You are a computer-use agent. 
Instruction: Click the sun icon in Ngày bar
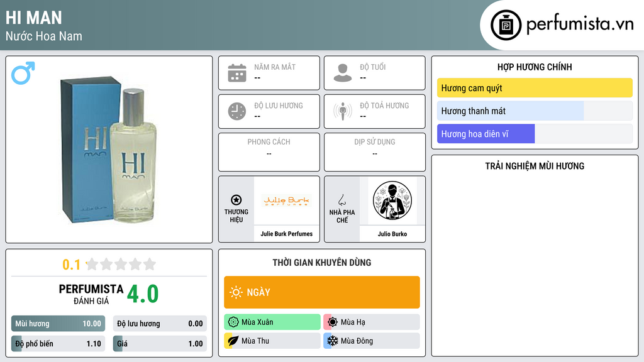click(x=236, y=292)
